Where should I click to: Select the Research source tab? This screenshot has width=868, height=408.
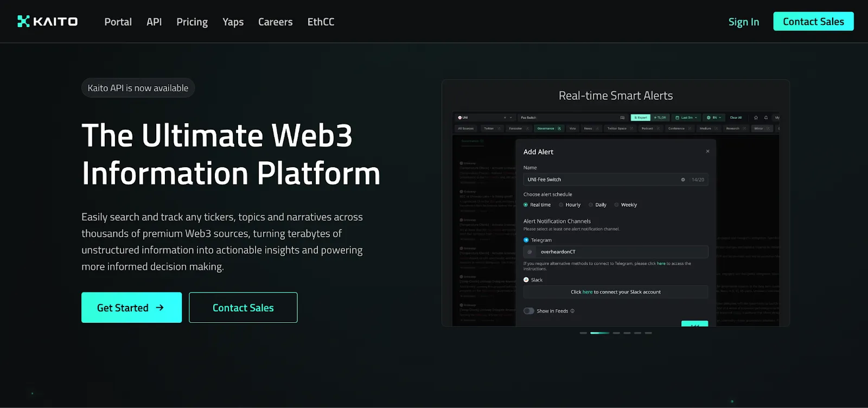[736, 129]
